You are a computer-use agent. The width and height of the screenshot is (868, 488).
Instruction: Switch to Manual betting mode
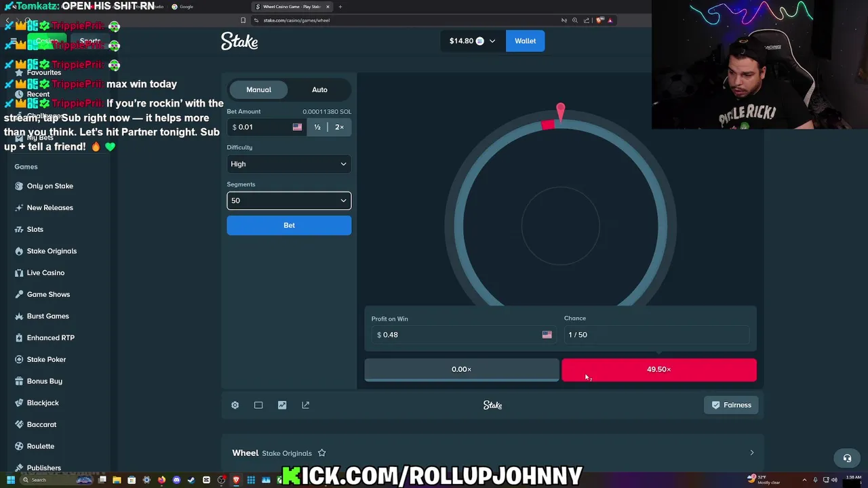click(x=258, y=89)
